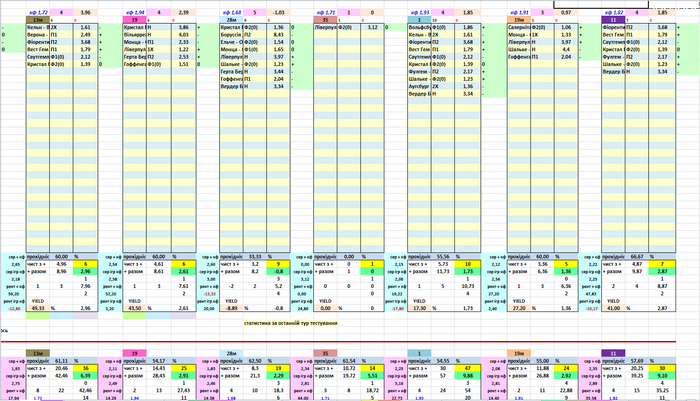Click the 66,67 прохідність percentage
Viewport: 700px width, 401px height.
point(637,257)
